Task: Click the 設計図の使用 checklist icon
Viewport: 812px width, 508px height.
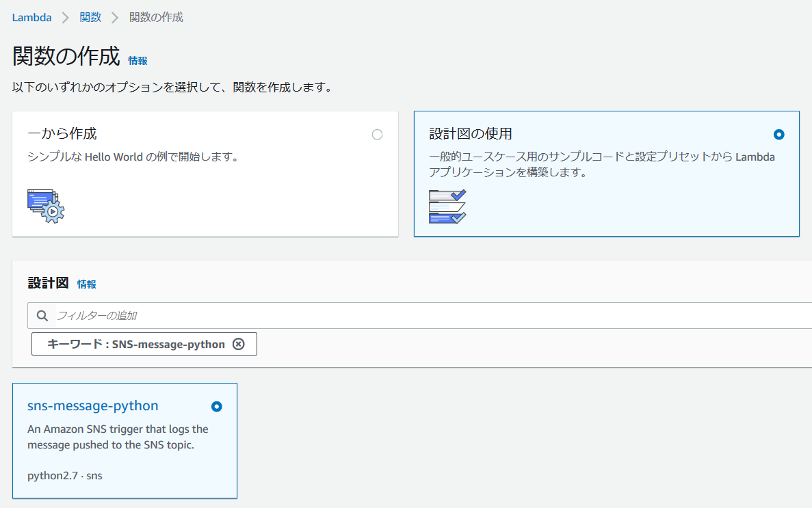Action: (447, 206)
